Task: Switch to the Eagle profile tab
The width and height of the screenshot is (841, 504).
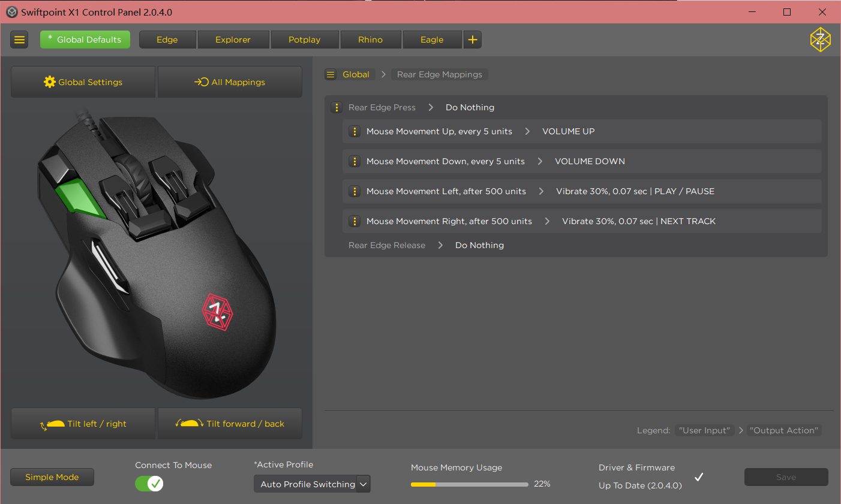Action: 432,40
